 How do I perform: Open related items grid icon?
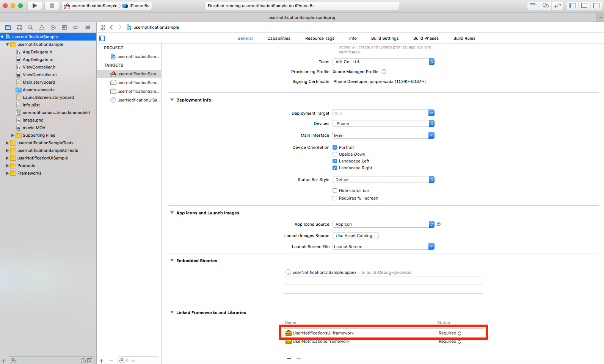click(102, 27)
